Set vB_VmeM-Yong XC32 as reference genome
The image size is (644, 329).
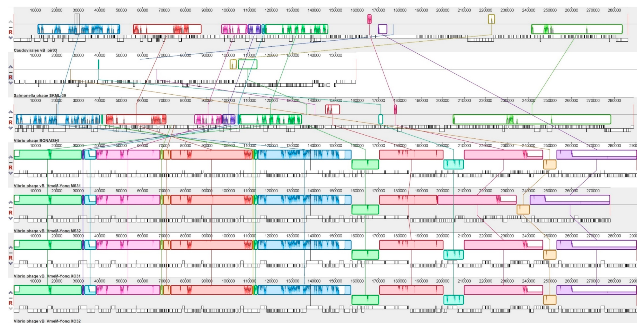pos(11,303)
